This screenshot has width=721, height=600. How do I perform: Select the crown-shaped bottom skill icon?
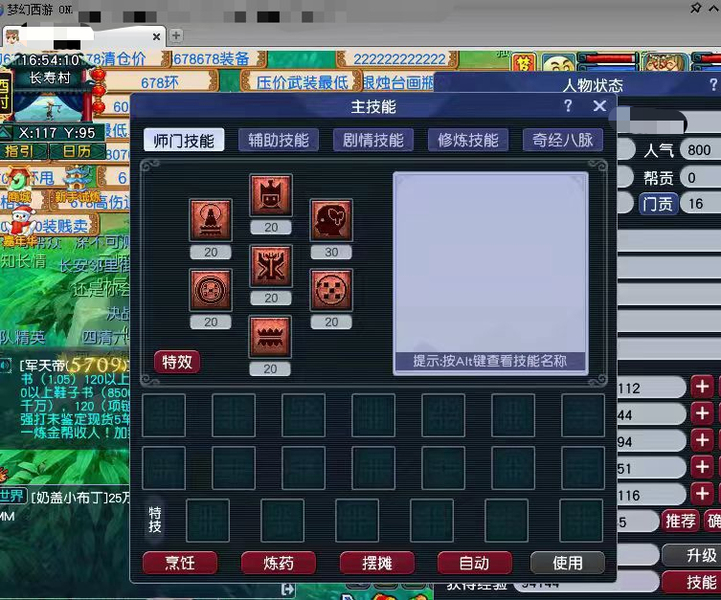click(270, 337)
